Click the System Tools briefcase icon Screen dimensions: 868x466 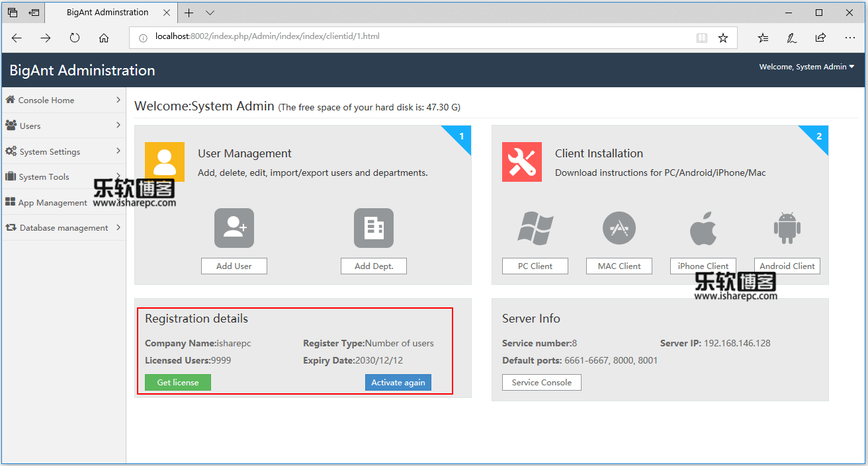(11, 176)
